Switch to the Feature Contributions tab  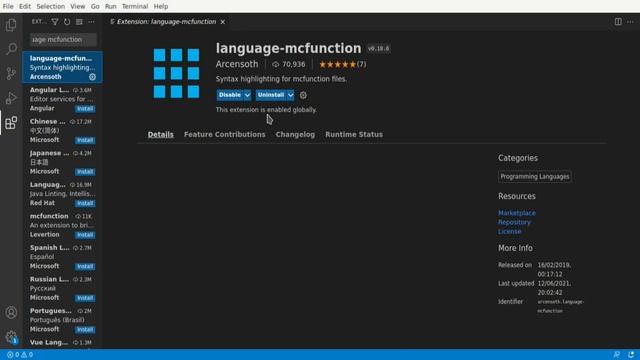tap(224, 134)
